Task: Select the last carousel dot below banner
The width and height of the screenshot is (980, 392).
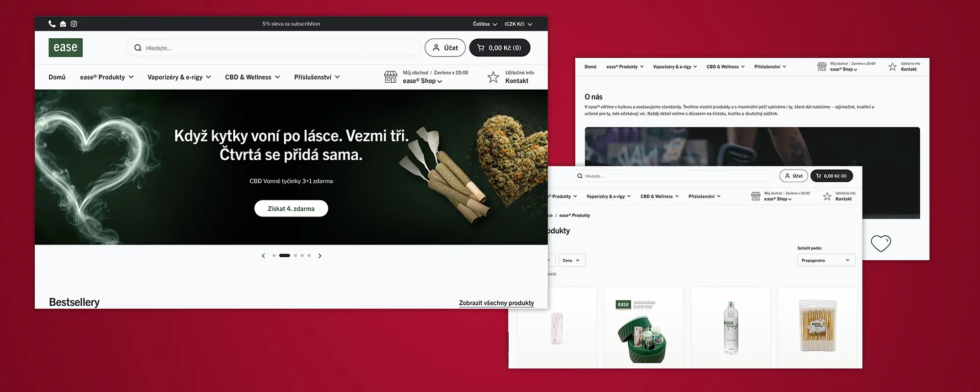Action: pyautogui.click(x=309, y=255)
